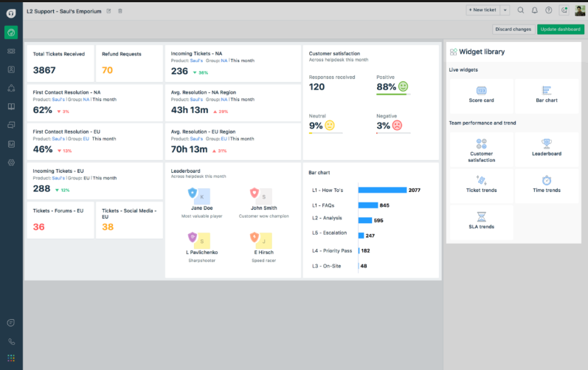
Task: Open the phone icon in the sidebar
Action: pos(11,341)
